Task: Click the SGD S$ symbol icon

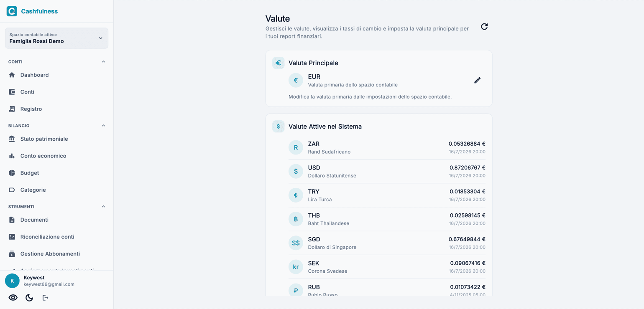Action: click(296, 243)
